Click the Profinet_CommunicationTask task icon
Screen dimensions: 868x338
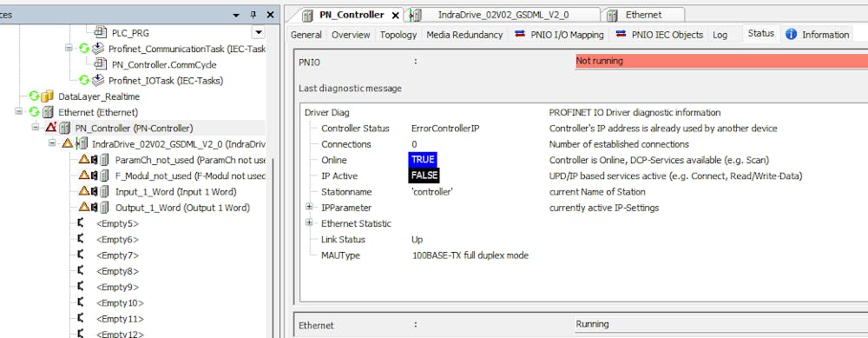97,49
